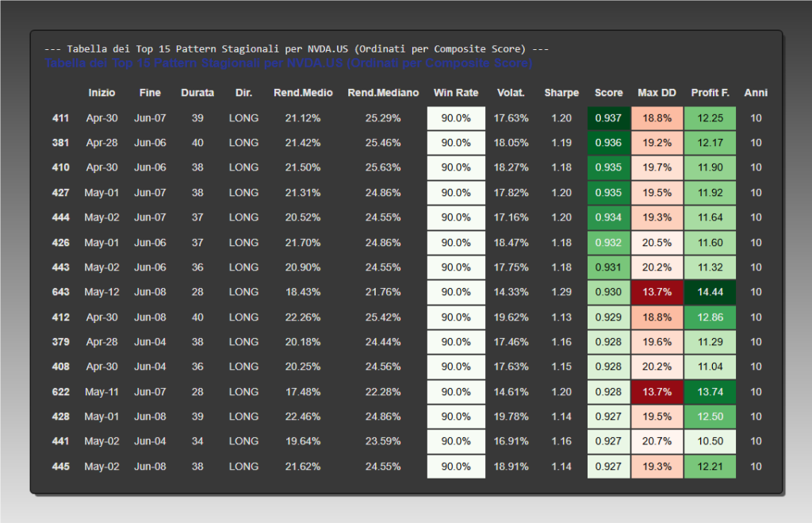Click the 1.13 Sharpe cell
Image resolution: width=812 pixels, height=523 pixels.
[561, 317]
